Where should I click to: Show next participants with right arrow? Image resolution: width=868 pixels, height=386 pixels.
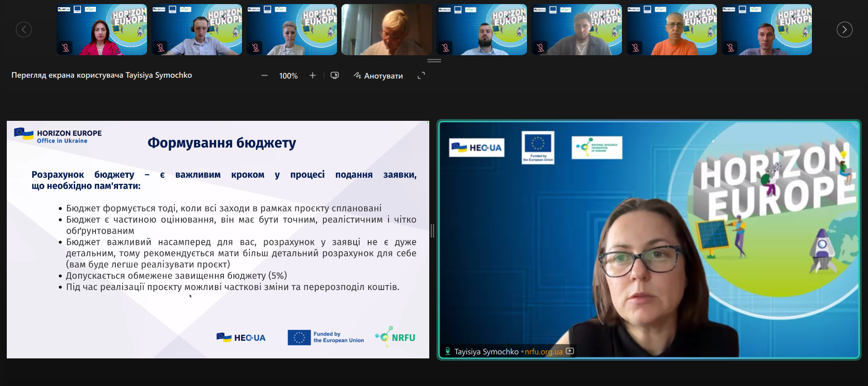click(844, 30)
